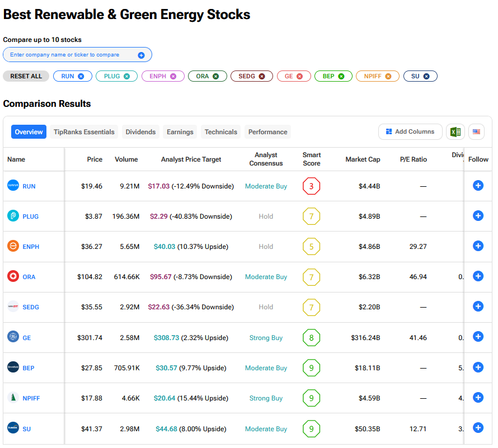Screen dimensions: 498x448
Task: Remove PLUG from the comparison chips
Action: coord(127,76)
